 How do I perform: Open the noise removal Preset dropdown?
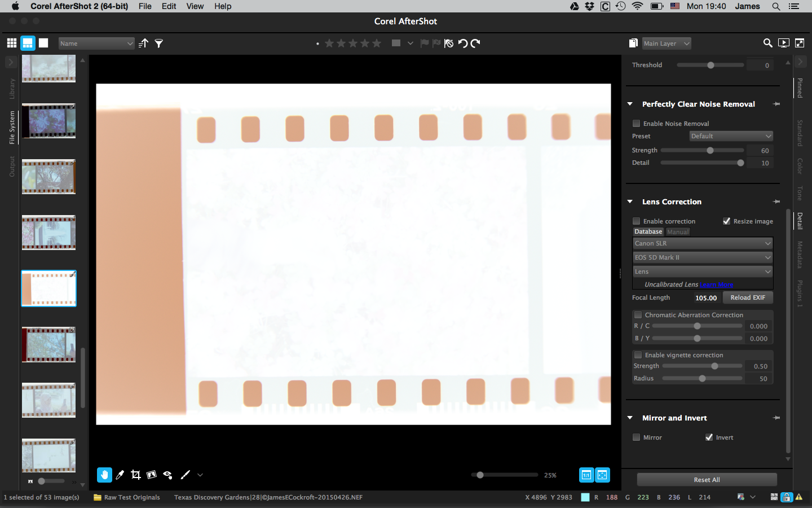click(731, 136)
